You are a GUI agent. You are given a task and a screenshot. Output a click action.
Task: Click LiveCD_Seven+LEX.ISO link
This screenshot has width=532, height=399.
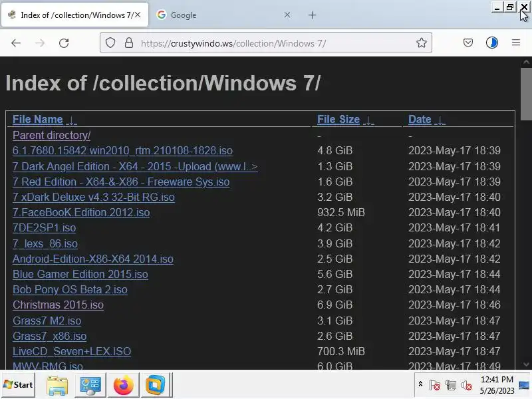pyautogui.click(x=72, y=351)
